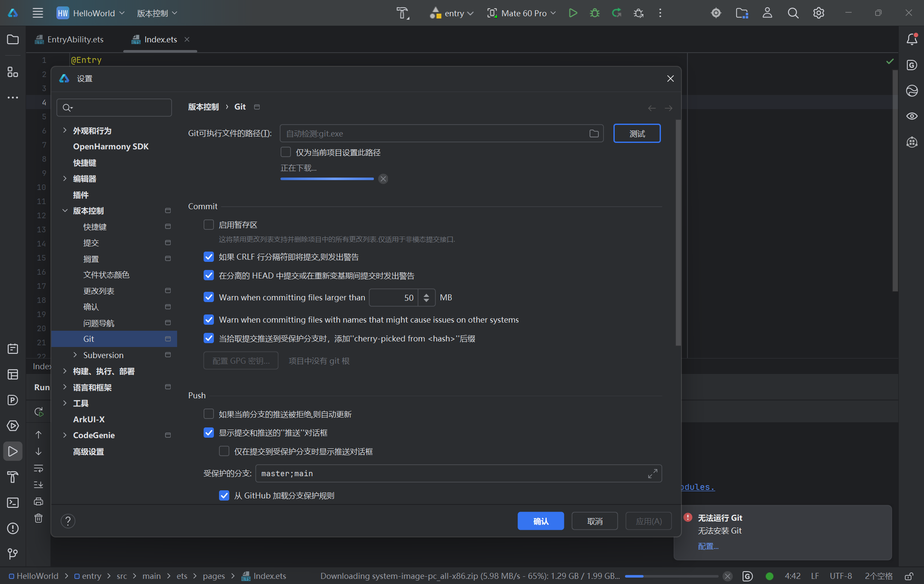Switch to the EntryAbility.ets tab

(x=75, y=39)
